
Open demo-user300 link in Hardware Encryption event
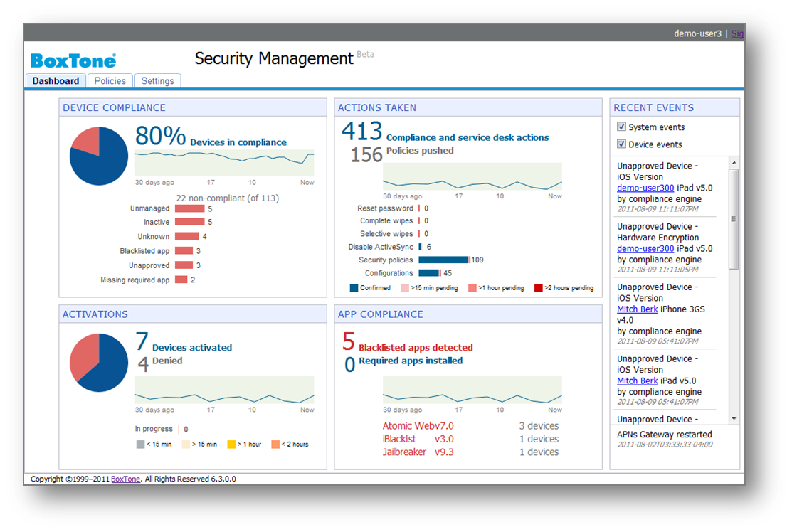point(645,248)
